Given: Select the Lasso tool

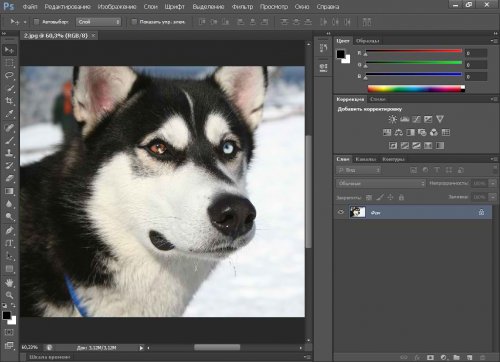Looking at the screenshot, I should click(x=9, y=75).
